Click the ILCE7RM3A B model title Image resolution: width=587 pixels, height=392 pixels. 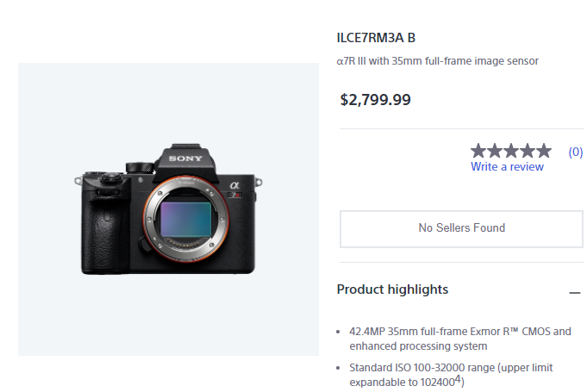click(376, 38)
